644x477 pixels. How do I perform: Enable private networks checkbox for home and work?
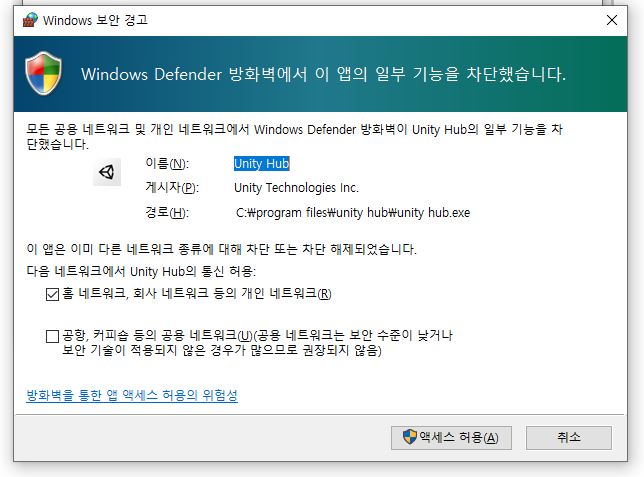point(52,294)
